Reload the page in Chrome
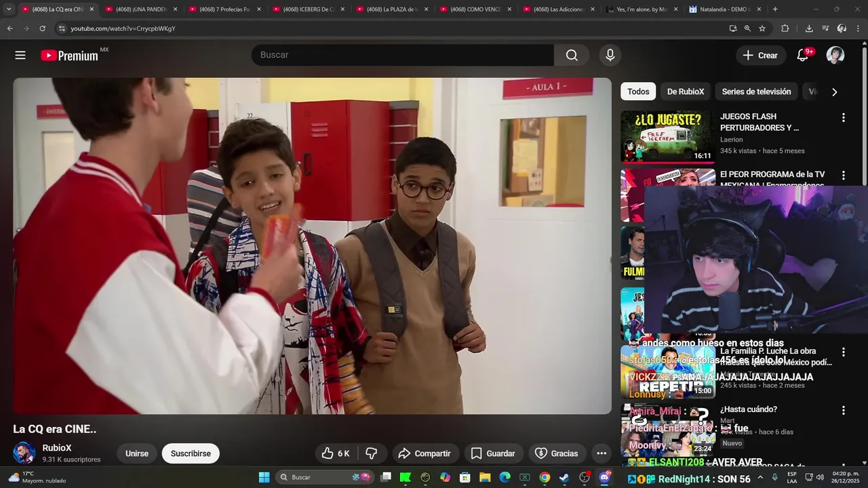The width and height of the screenshot is (868, 488). [x=42, y=28]
